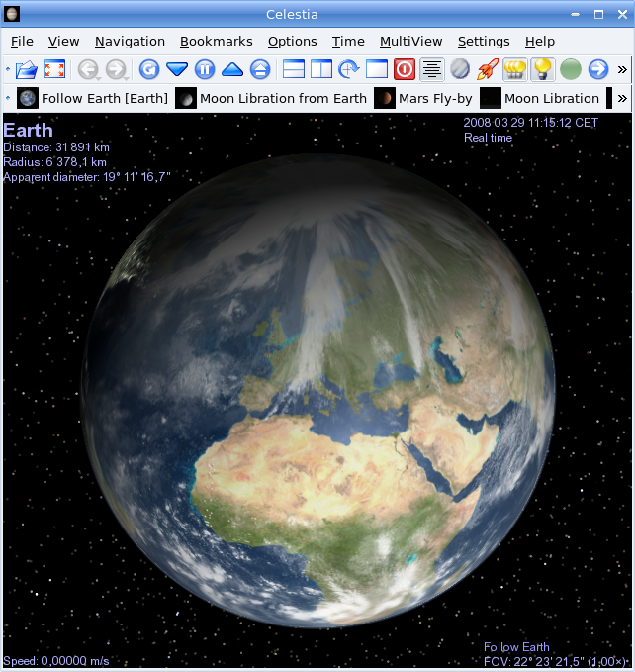
Task: Click blue right-arrow circle icon
Action: [598, 69]
